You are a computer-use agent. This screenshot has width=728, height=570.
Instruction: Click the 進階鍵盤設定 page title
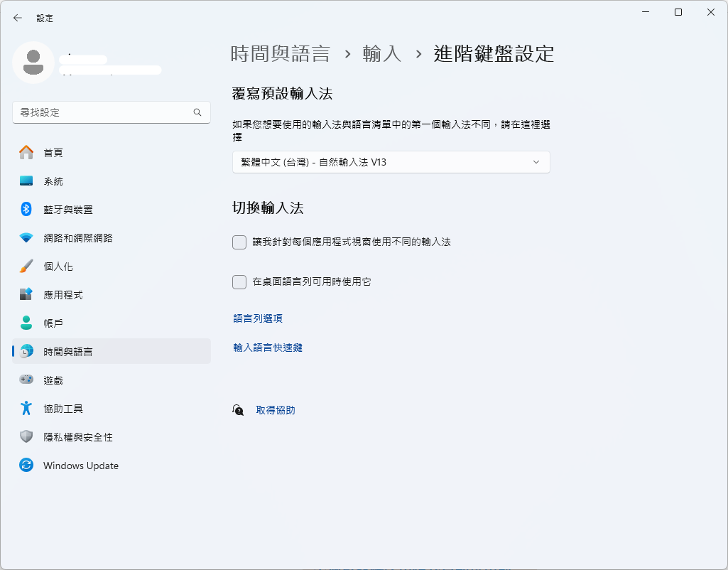click(494, 54)
